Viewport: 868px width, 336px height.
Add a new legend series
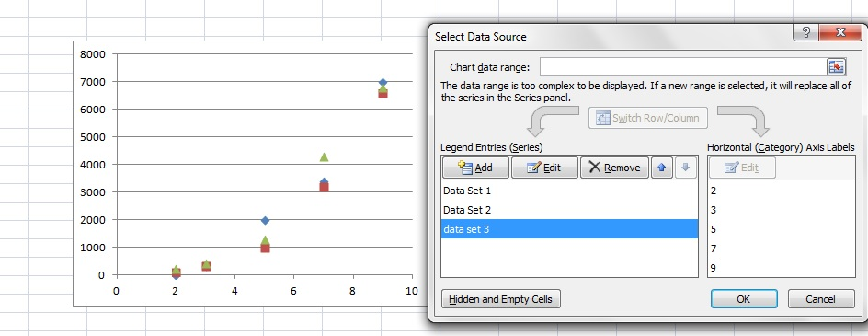(475, 168)
